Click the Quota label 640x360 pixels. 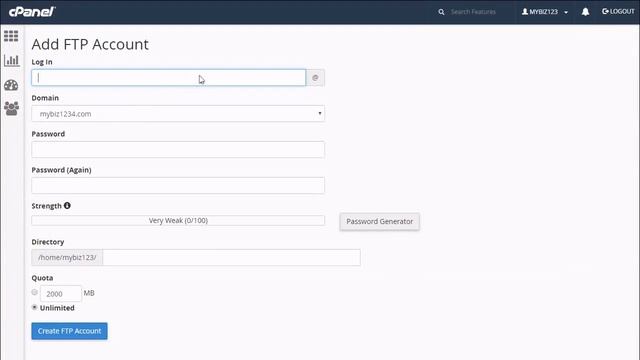click(42, 278)
